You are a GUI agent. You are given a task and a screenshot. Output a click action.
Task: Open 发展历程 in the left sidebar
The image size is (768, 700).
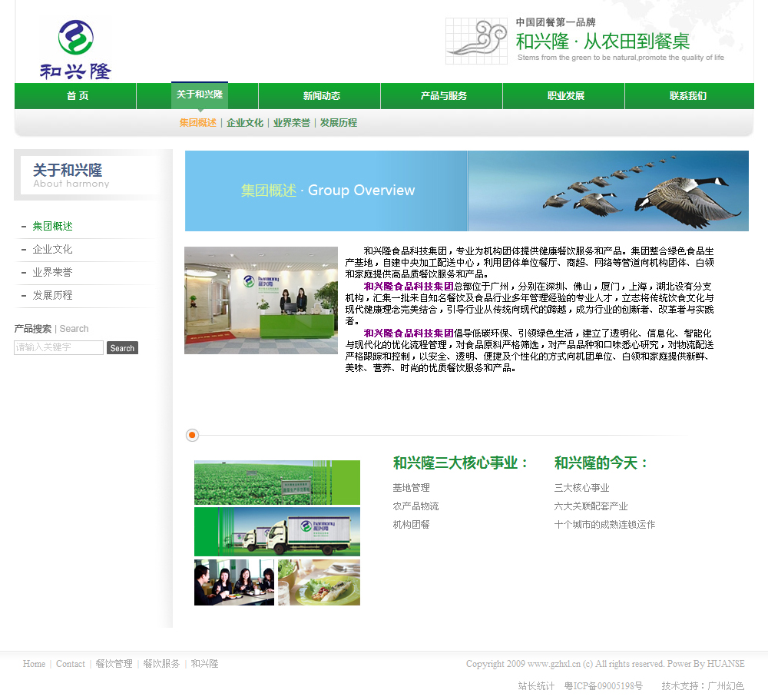pos(53,295)
